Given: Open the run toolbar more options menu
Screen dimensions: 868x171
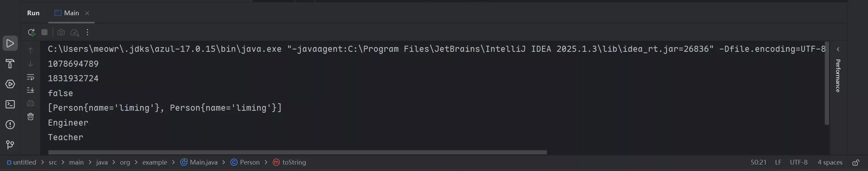Looking at the screenshot, I should click(87, 32).
